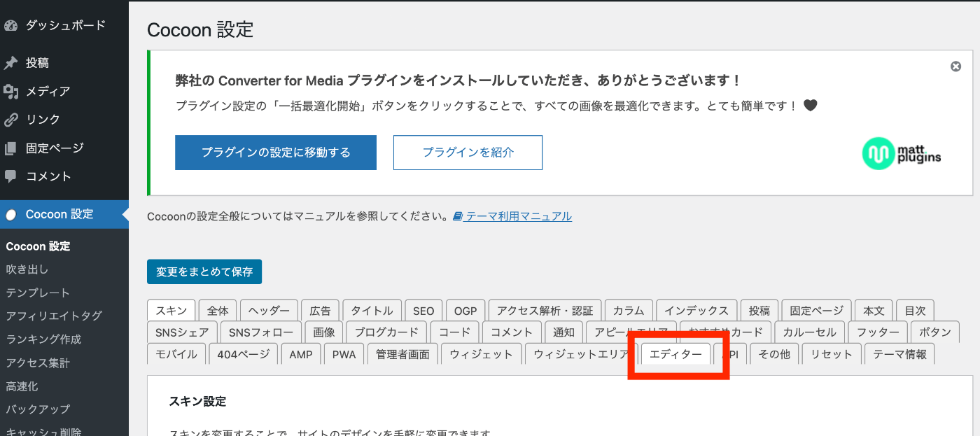Switch to カルーセル tab

pyautogui.click(x=810, y=332)
